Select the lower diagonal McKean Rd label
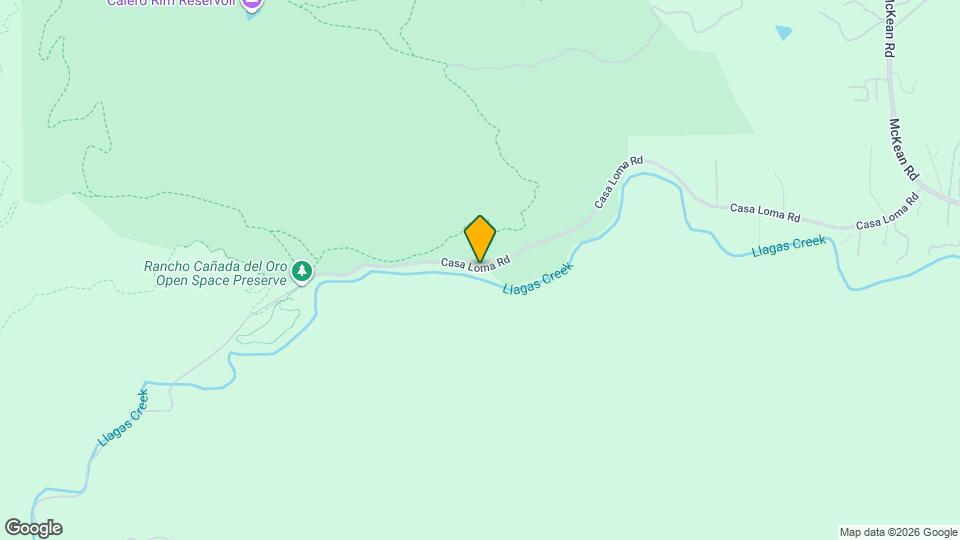Image resolution: width=960 pixels, height=540 pixels. click(904, 149)
